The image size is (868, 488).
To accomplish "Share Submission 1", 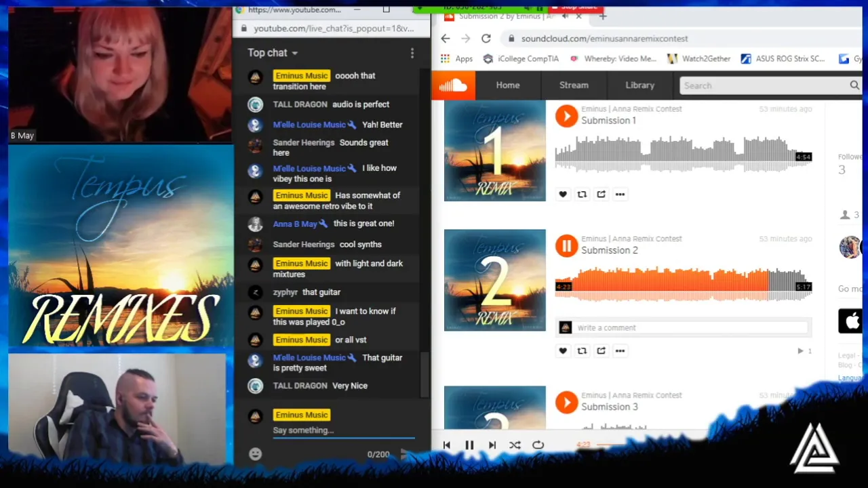I will [x=601, y=195].
